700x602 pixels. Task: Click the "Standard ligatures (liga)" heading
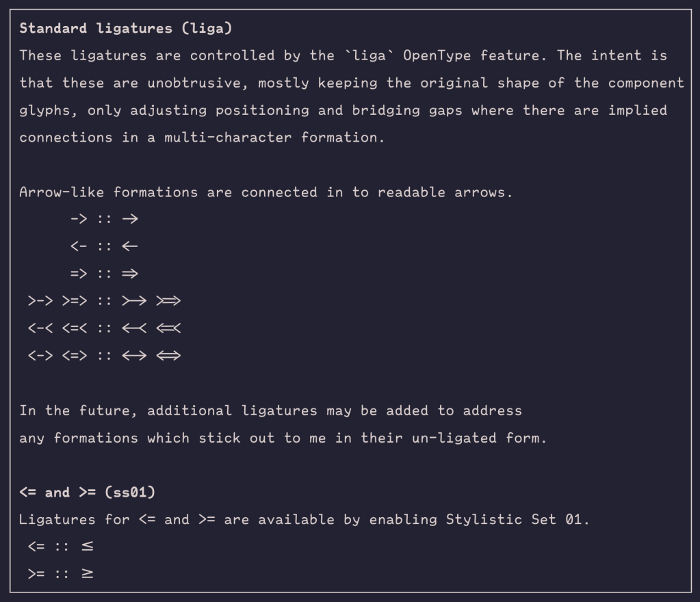click(121, 29)
